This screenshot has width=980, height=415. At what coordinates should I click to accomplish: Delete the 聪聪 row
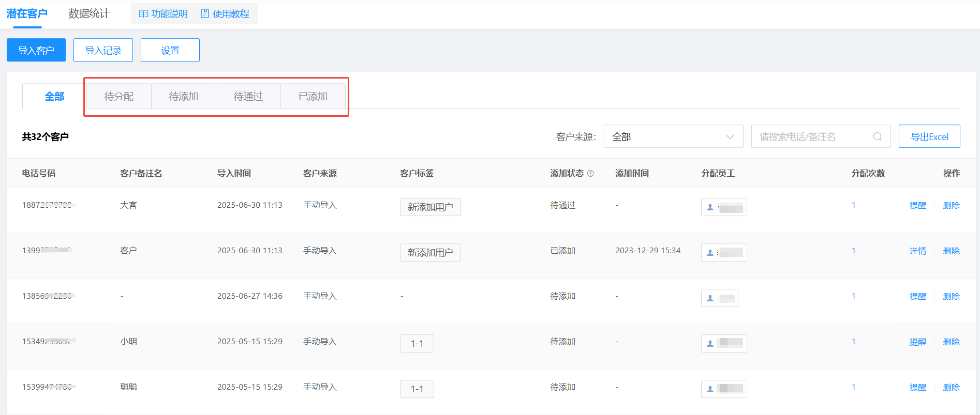[951, 388]
